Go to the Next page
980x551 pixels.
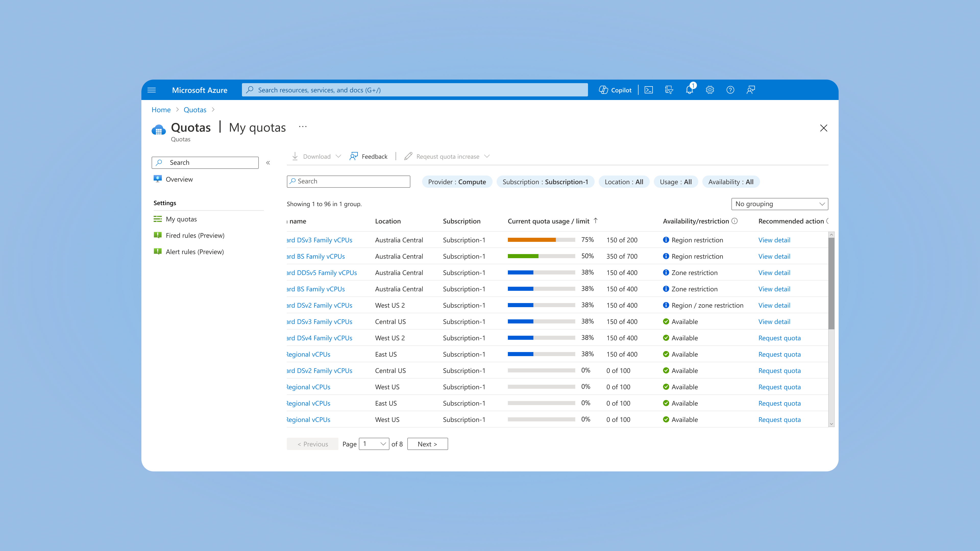[x=427, y=444]
